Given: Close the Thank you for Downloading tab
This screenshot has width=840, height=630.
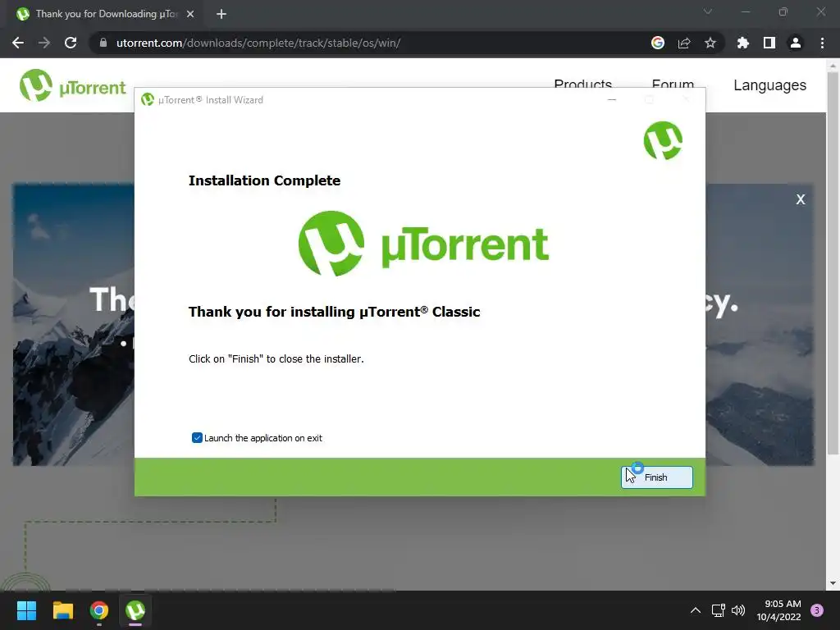Looking at the screenshot, I should (x=190, y=14).
